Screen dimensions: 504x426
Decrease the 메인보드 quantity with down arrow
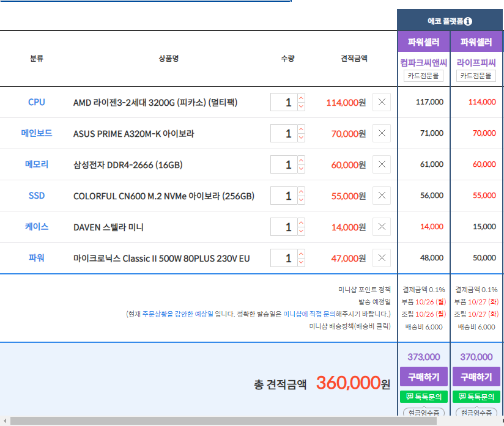pyautogui.click(x=301, y=138)
